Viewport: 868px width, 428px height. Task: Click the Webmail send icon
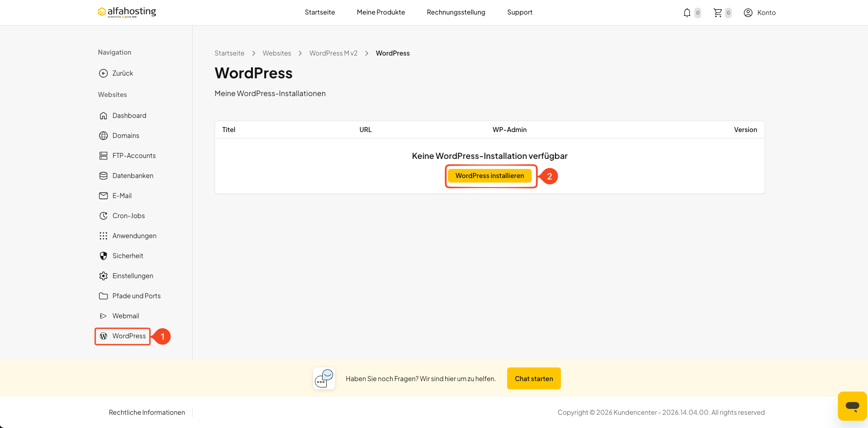[103, 316]
